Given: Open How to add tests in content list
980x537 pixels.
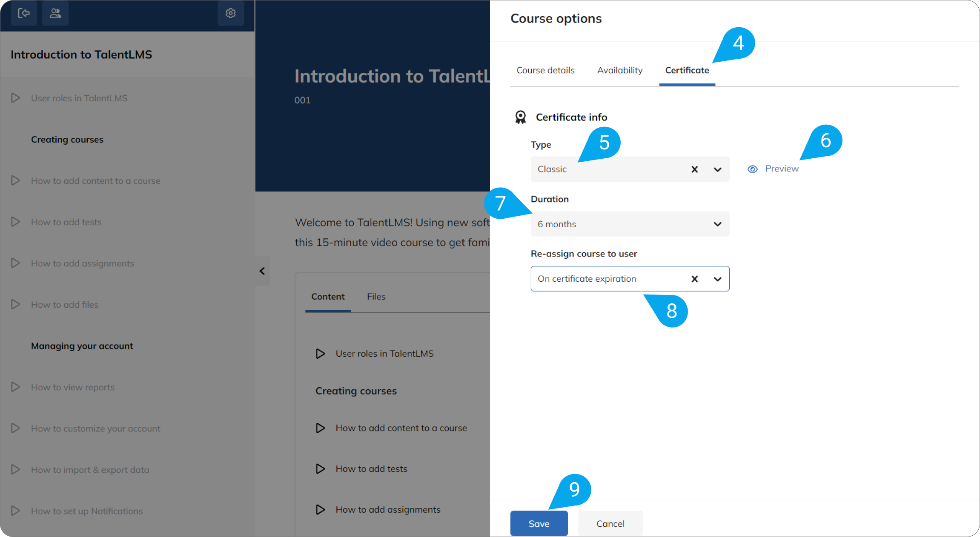Looking at the screenshot, I should point(371,469).
